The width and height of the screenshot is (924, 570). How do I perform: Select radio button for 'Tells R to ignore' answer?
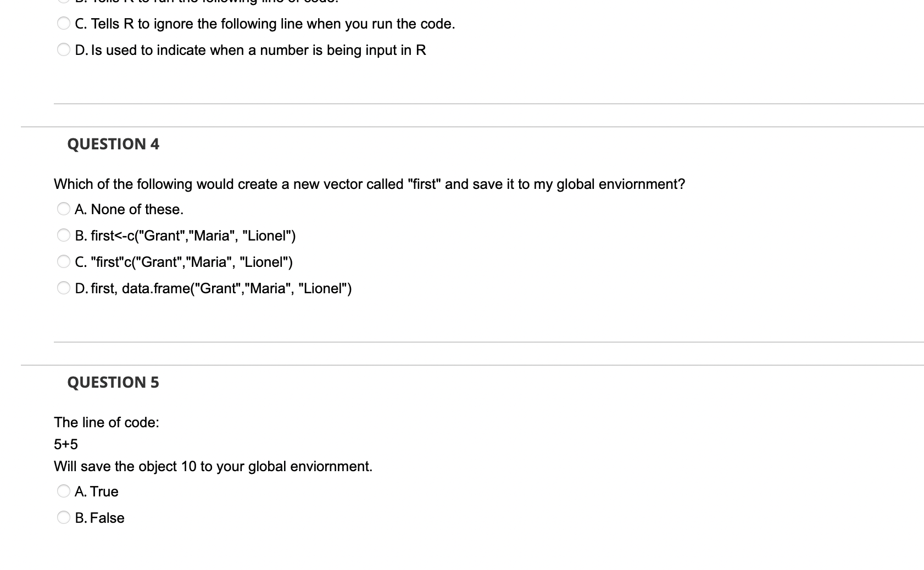click(x=64, y=24)
